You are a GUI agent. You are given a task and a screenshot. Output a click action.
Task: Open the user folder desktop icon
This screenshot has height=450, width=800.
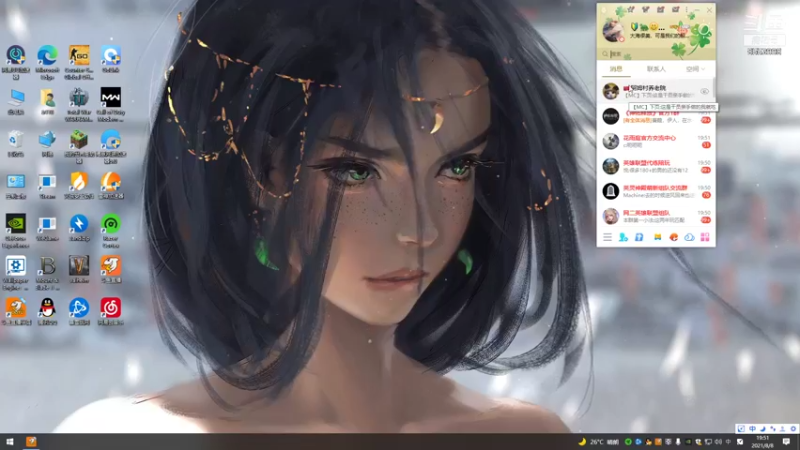point(47,101)
